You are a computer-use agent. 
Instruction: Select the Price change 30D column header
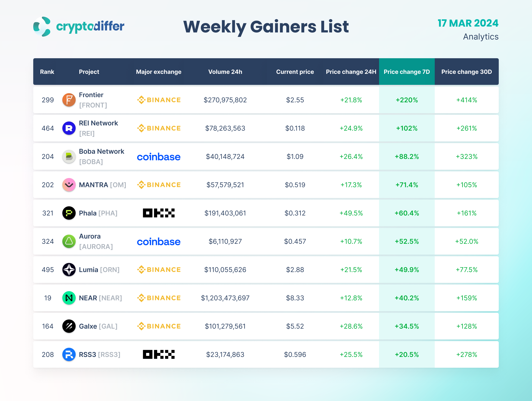466,72
